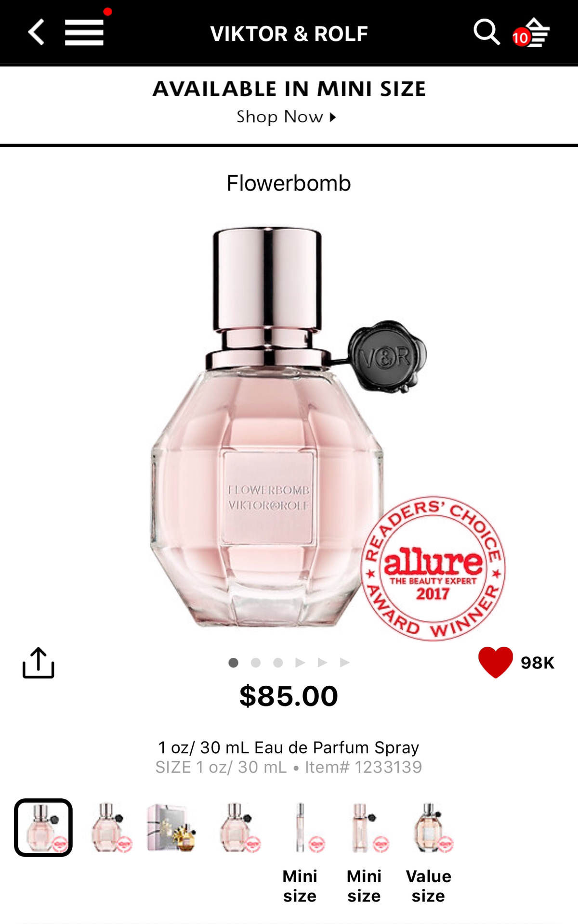The width and height of the screenshot is (578, 924).
Task: Tap the Allure Readers' Choice badge
Action: (433, 569)
